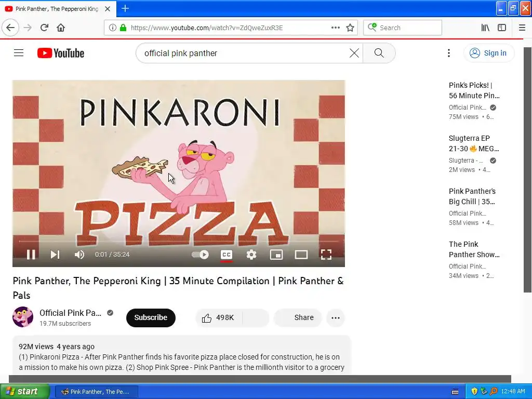Open the browser home page

(x=61, y=28)
